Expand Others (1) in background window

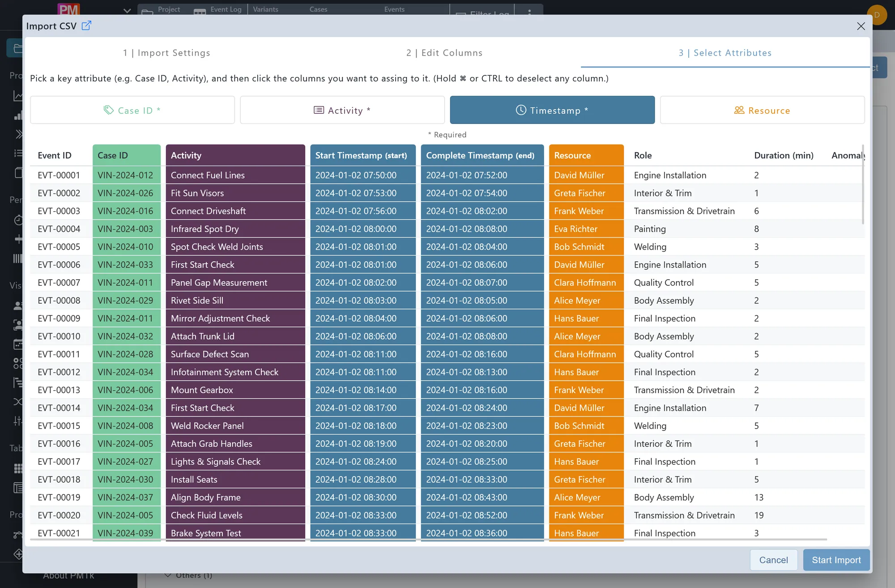188,575
